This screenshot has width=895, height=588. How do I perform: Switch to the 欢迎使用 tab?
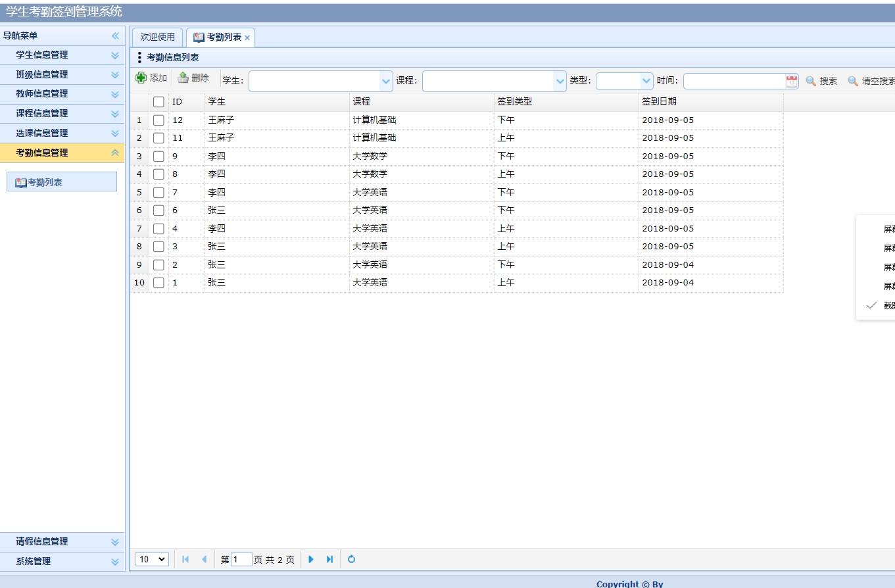[x=158, y=37]
